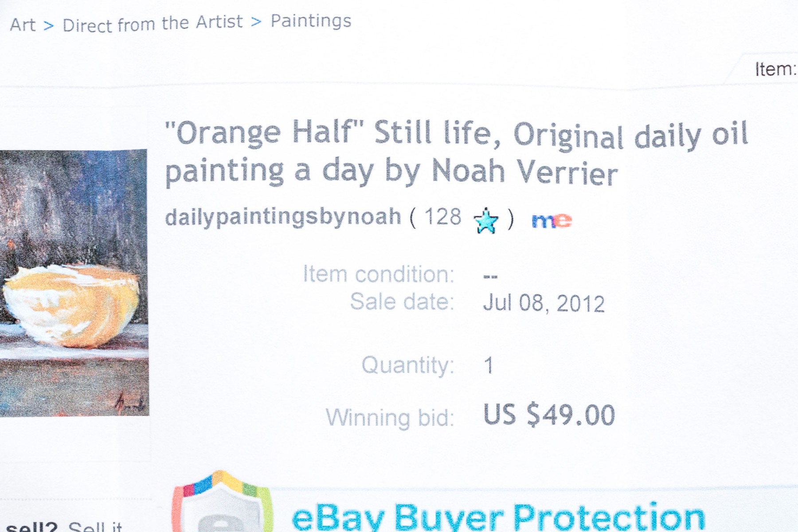The image size is (798, 532).
Task: Open the Art breadcrumb link
Action: tap(23, 25)
